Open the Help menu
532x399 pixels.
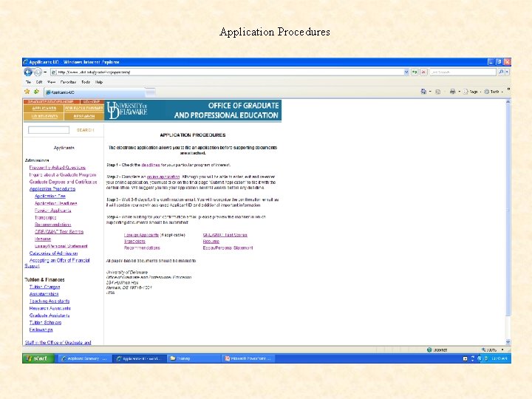tap(99, 82)
